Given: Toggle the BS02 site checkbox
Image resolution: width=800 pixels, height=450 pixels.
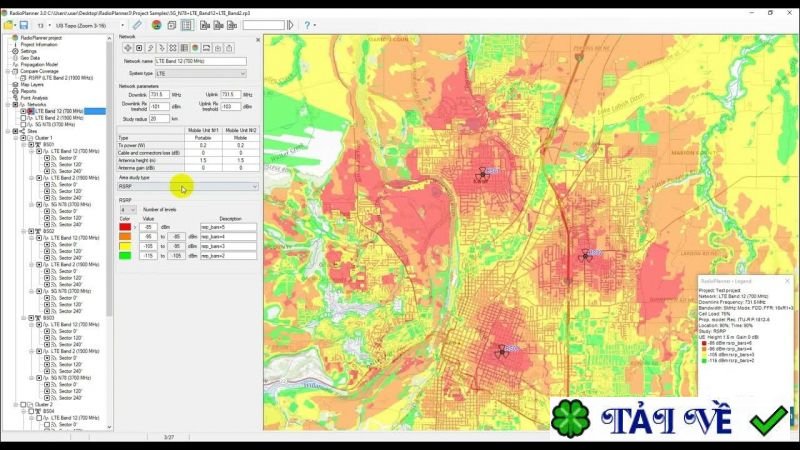Looking at the screenshot, I should point(31,231).
